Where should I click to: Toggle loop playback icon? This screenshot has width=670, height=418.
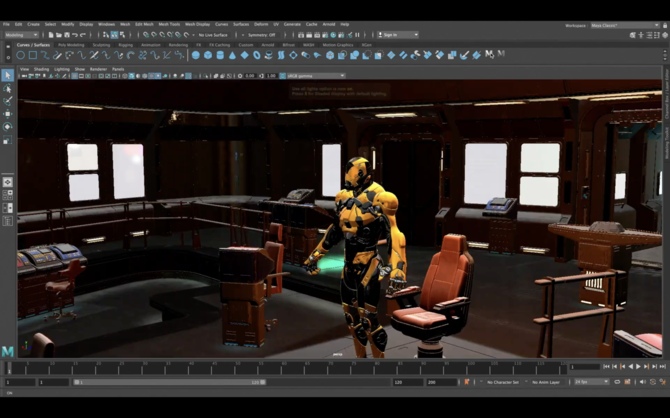tap(617, 382)
